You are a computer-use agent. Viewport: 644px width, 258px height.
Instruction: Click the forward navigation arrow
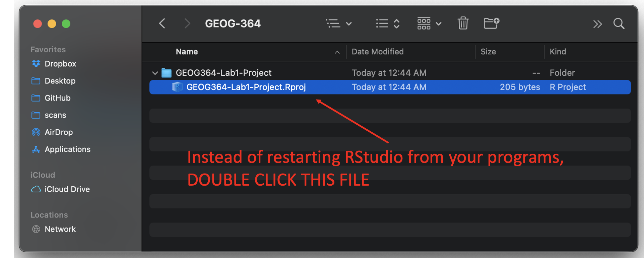pos(187,23)
